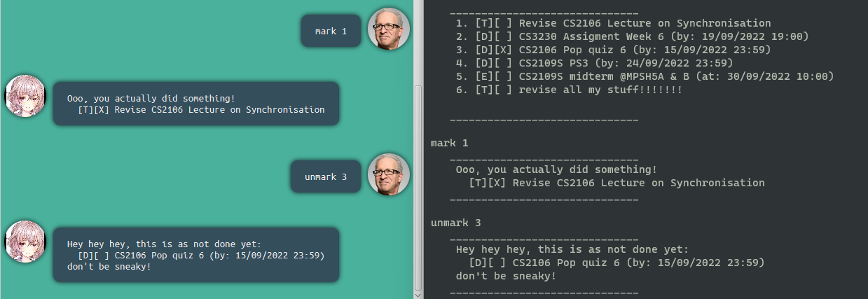Select the bot avatar beside "Hey hey hey" reply

click(25, 242)
